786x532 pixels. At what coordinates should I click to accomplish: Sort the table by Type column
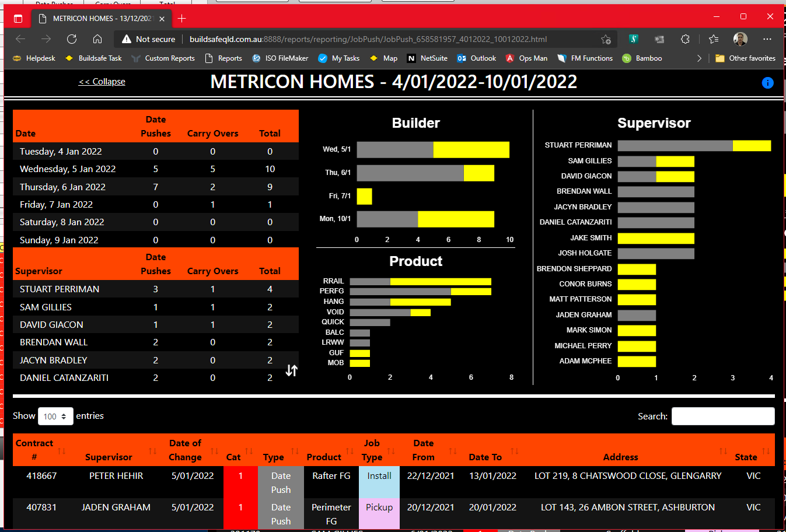(x=281, y=450)
